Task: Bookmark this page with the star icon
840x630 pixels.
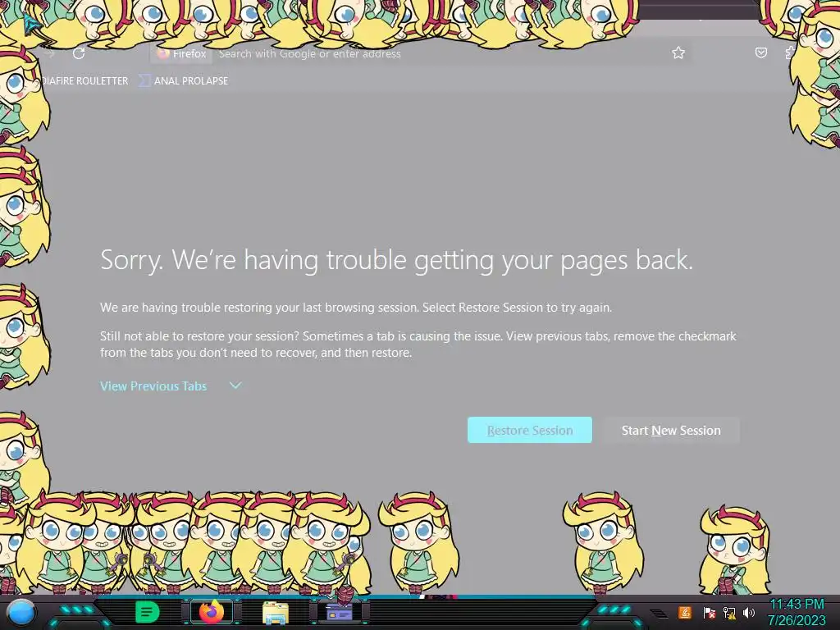Action: 678,52
